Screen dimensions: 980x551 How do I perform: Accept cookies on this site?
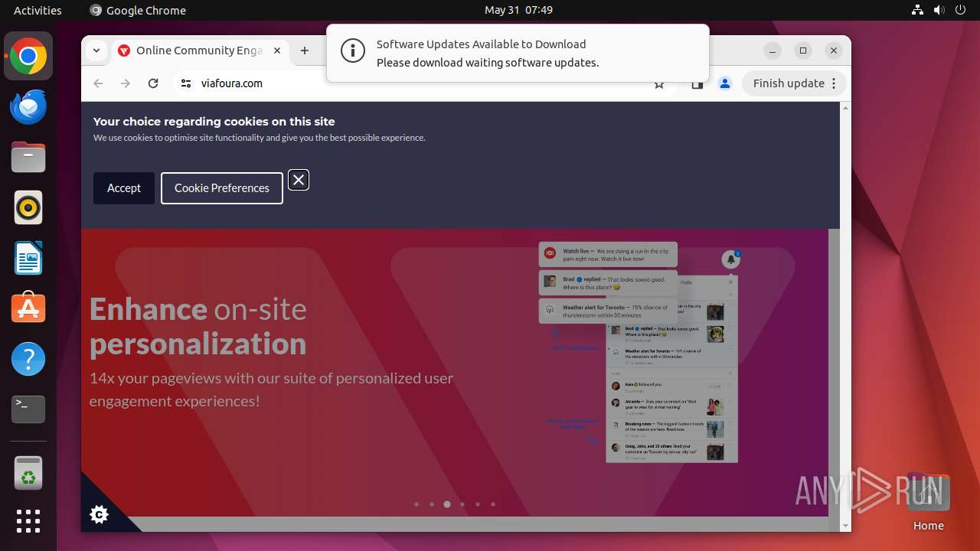click(x=124, y=188)
